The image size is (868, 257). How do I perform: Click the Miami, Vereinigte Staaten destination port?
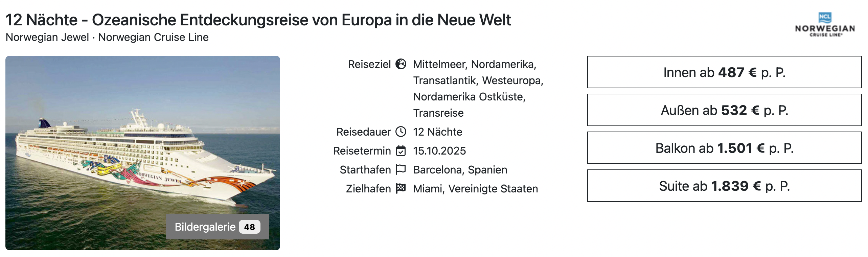pos(475,188)
